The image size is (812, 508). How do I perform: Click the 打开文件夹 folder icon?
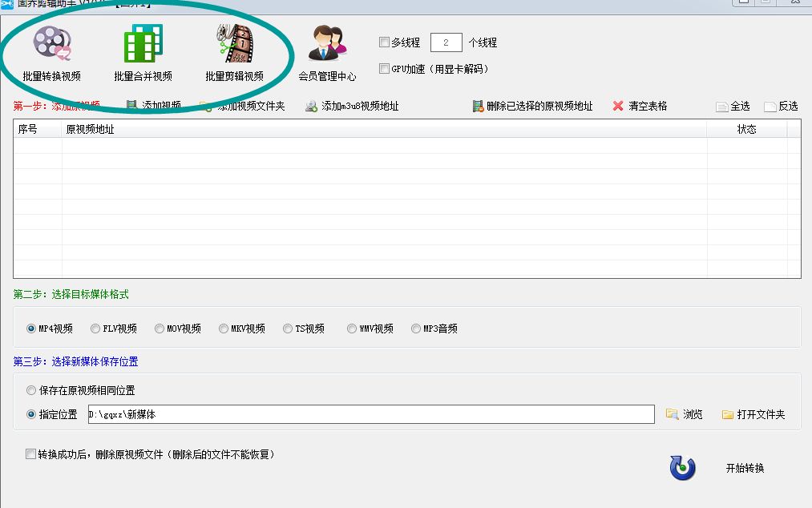tap(728, 415)
